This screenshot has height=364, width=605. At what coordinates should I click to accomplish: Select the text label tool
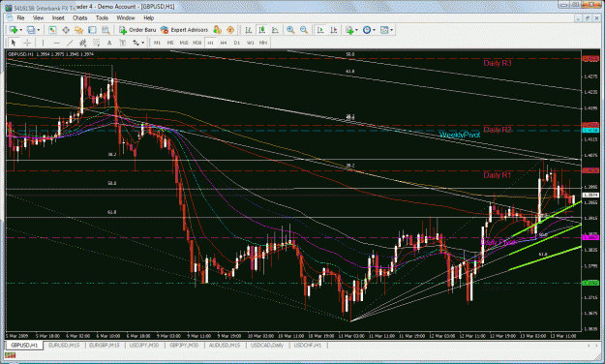(122, 43)
